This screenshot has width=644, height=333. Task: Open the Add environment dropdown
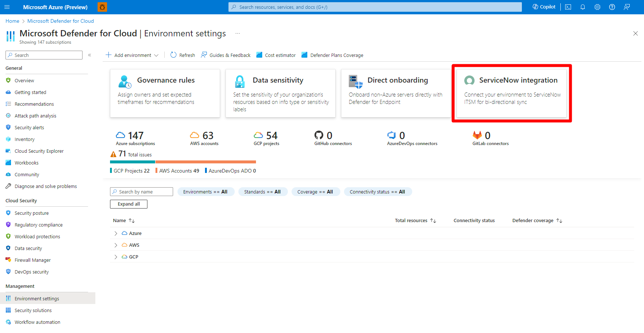pos(132,55)
